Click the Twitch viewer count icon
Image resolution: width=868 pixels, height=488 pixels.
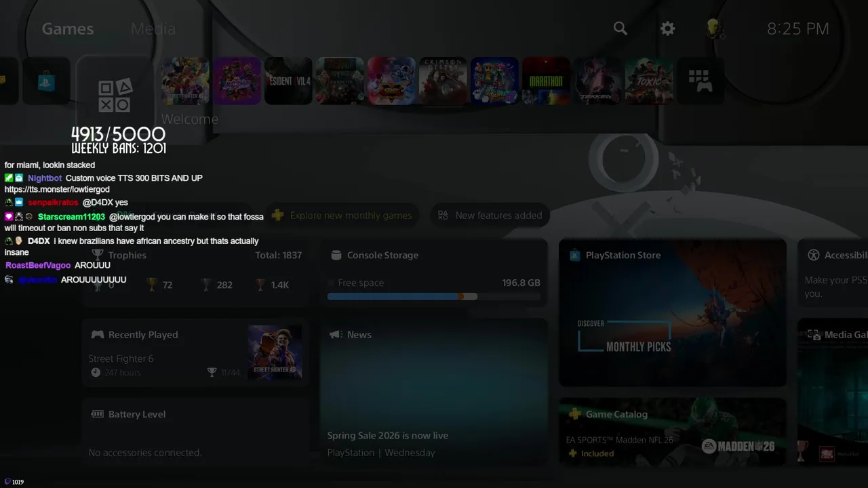pyautogui.click(x=7, y=482)
